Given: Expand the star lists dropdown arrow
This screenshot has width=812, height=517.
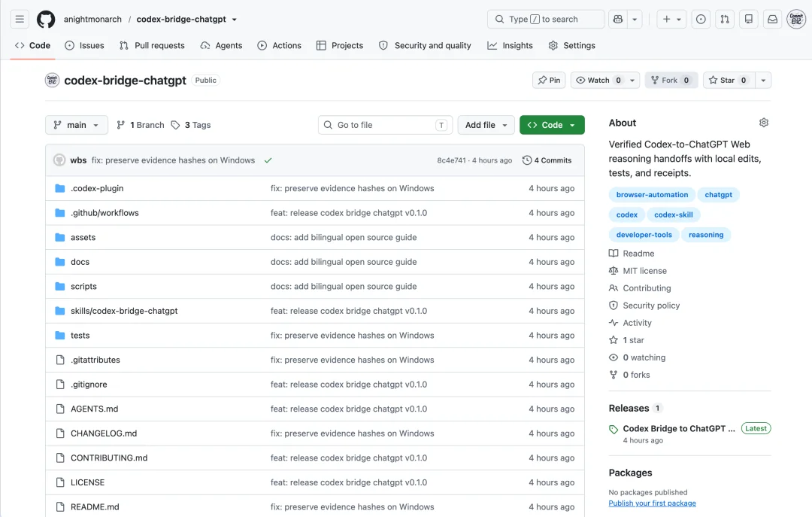Looking at the screenshot, I should point(763,81).
